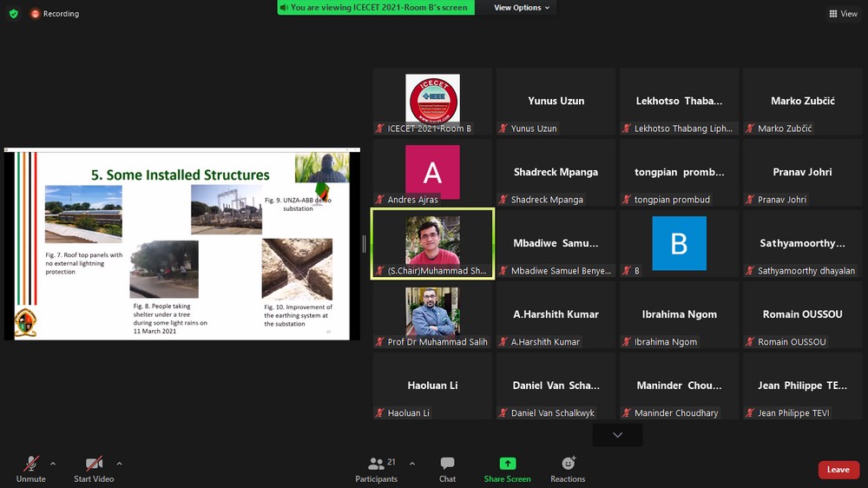Open the View Options dropdown

coord(522,8)
